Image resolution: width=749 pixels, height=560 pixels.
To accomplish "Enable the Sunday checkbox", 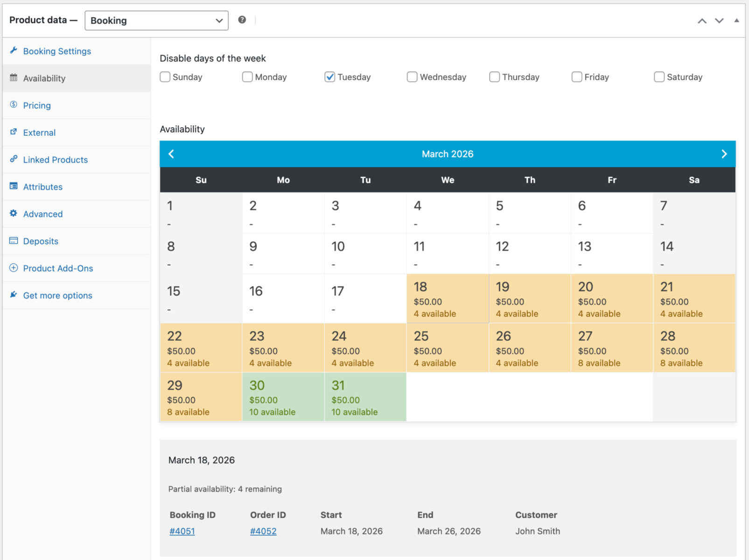I will tap(165, 77).
